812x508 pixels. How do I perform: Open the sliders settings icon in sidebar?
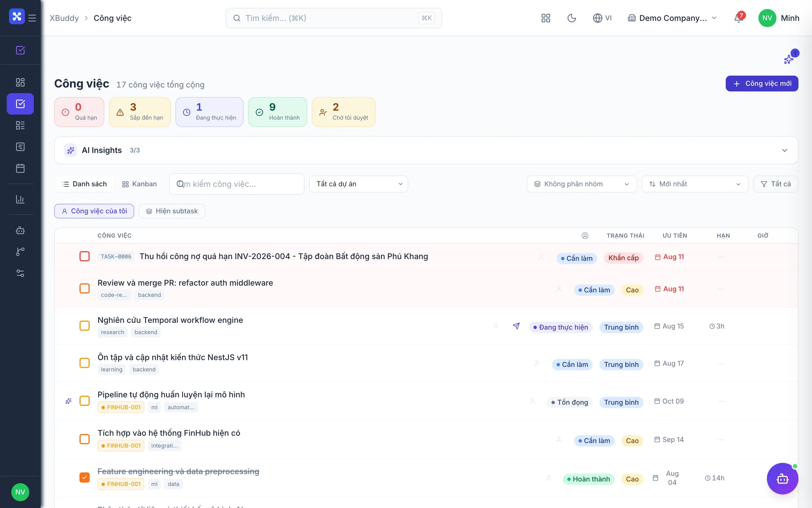pos(21,273)
